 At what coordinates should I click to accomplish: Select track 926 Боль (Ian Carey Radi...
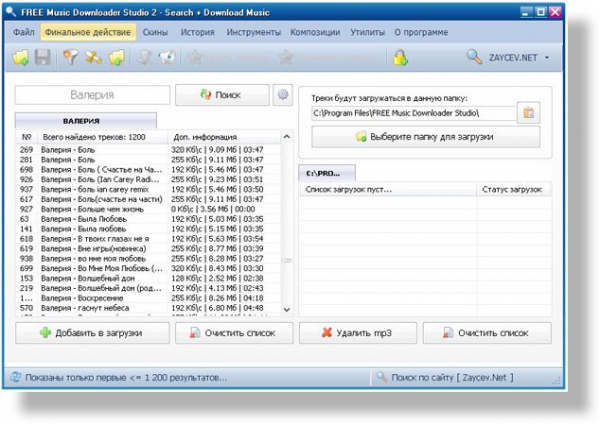[148, 179]
